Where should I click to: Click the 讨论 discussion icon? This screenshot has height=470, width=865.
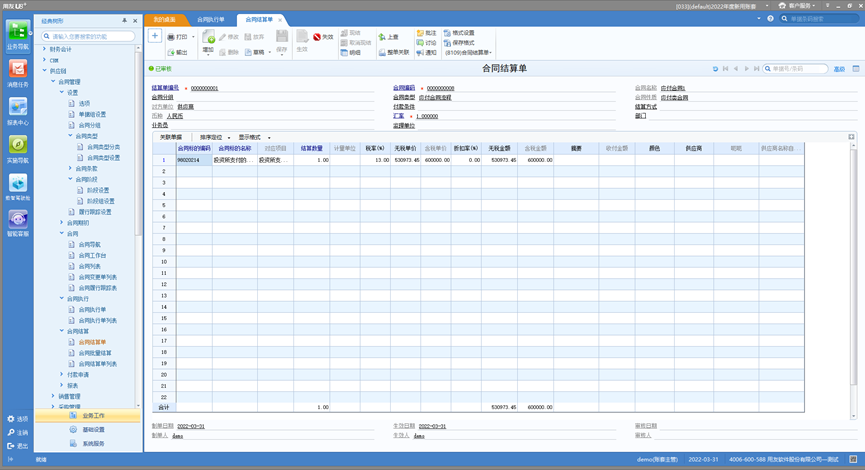tap(420, 42)
